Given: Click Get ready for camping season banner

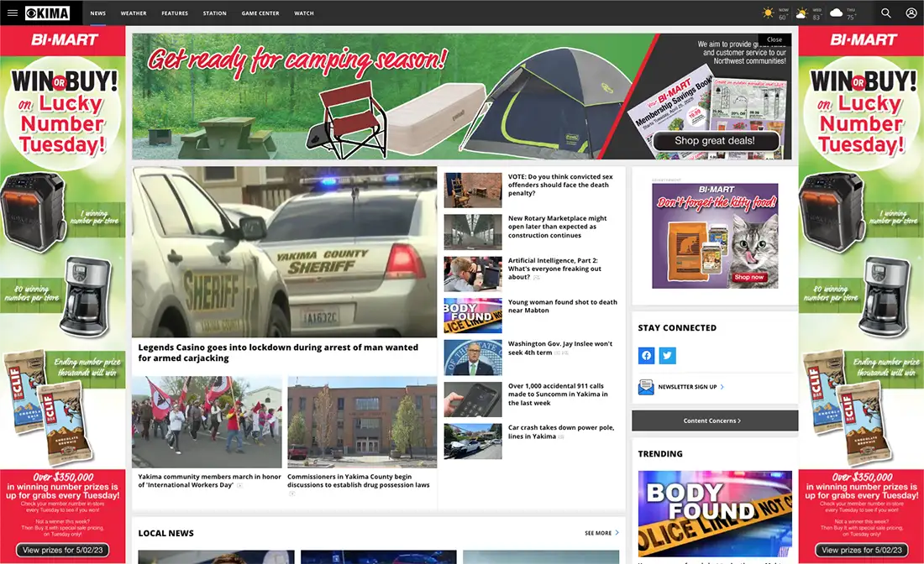Looking at the screenshot, I should coord(461,96).
